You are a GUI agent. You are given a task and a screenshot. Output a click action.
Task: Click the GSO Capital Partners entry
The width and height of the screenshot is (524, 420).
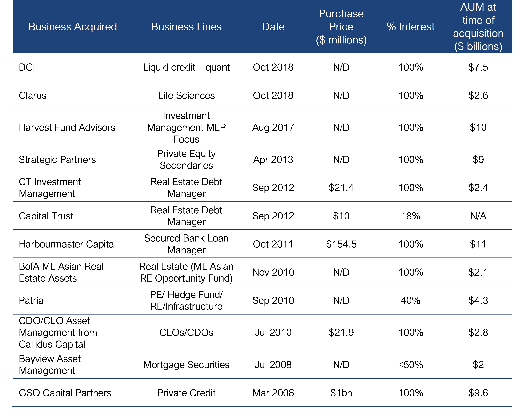(65, 393)
